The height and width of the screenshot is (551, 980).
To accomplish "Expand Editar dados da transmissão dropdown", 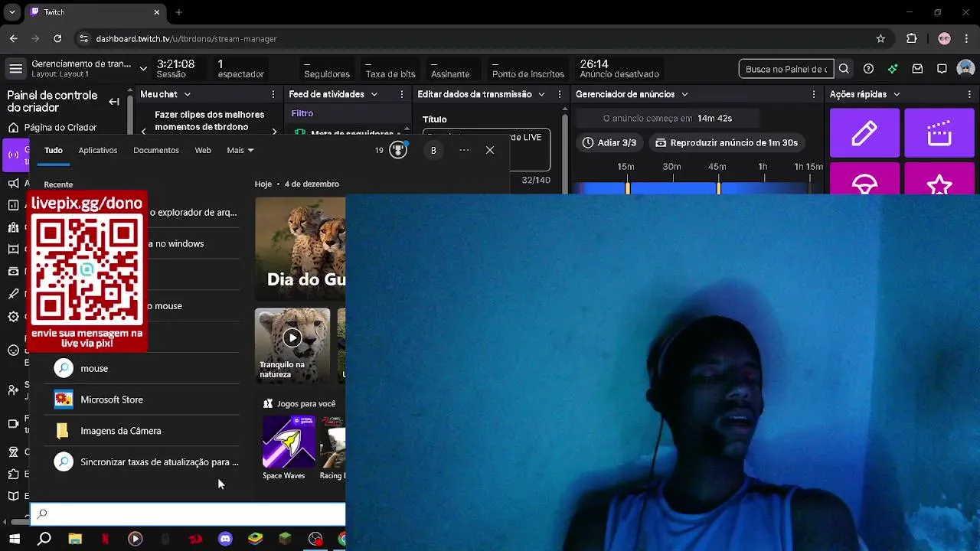I will (541, 94).
